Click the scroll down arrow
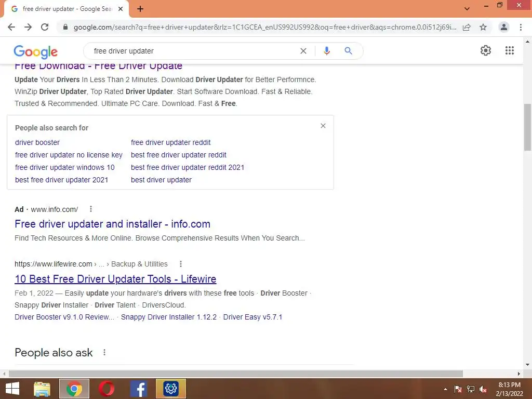The image size is (532, 399). coord(527,365)
